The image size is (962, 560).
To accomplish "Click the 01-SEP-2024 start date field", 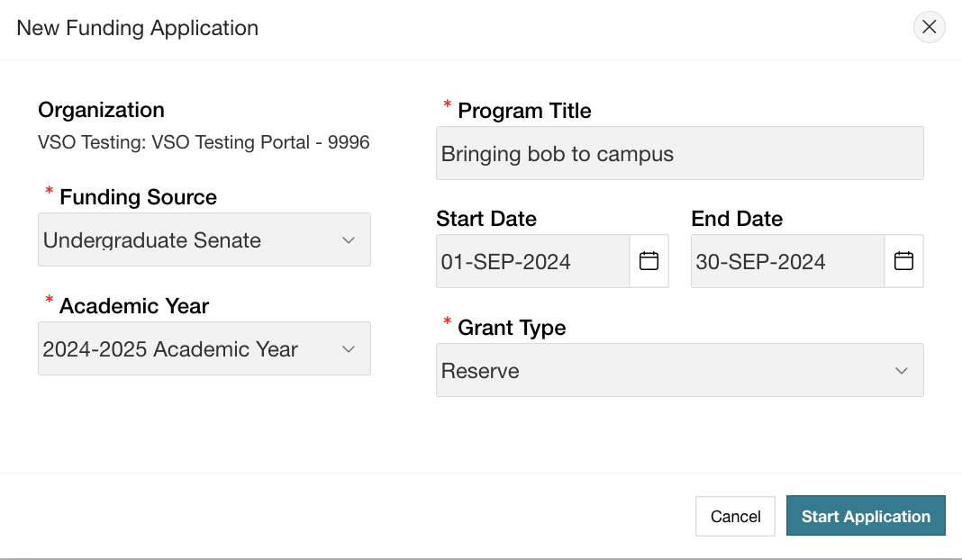I will click(x=532, y=261).
